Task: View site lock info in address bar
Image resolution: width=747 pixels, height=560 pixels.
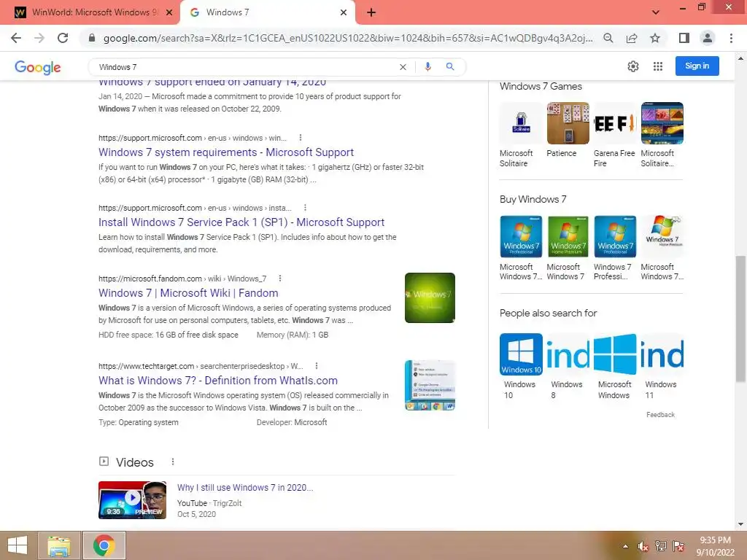Action: coord(92,38)
